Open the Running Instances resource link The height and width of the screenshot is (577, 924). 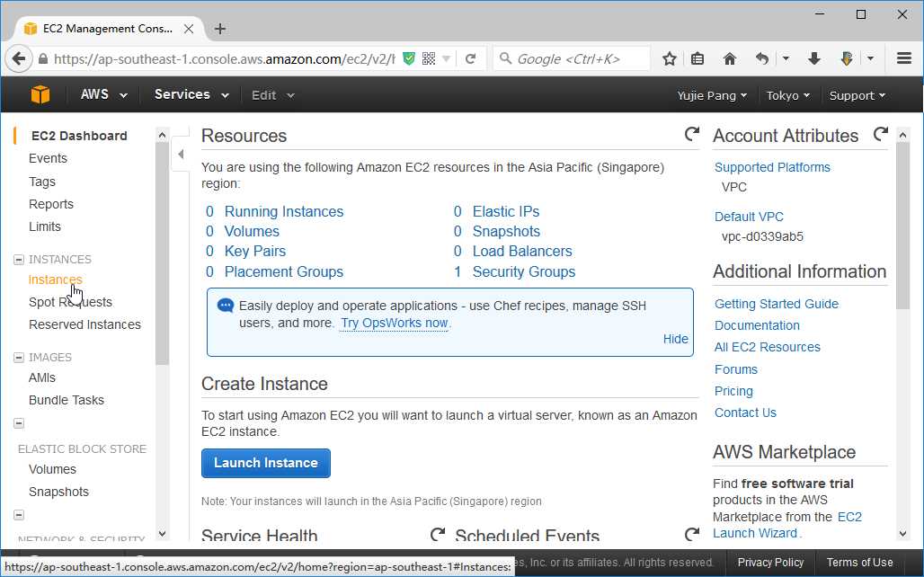[x=284, y=211]
